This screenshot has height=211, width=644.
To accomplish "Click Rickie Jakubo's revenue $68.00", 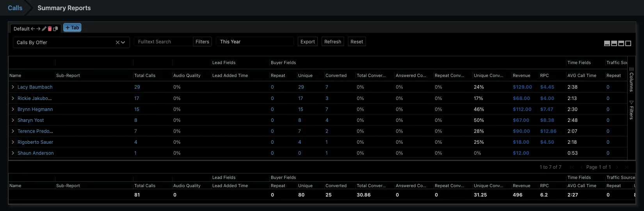I will [x=521, y=98].
